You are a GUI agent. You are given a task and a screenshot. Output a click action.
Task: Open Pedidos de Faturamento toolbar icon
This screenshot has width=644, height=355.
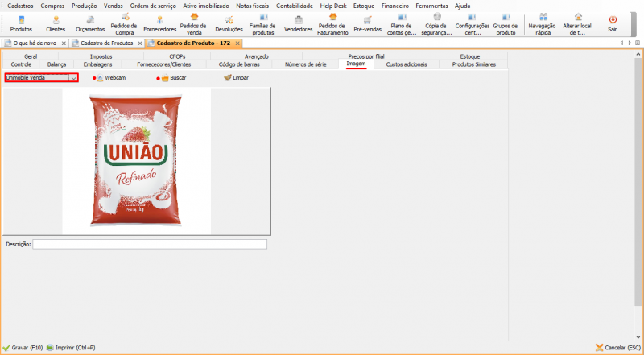pos(332,24)
